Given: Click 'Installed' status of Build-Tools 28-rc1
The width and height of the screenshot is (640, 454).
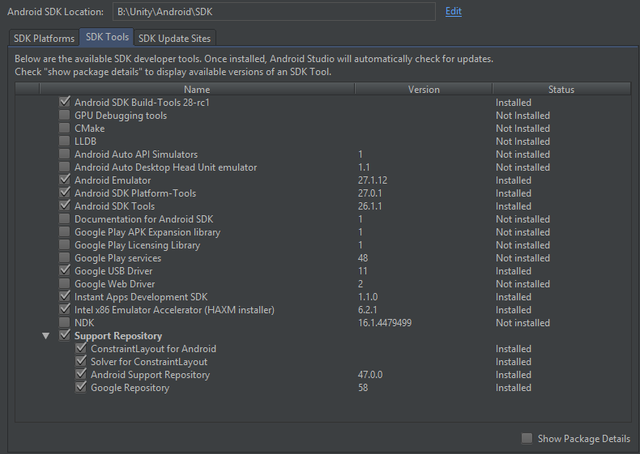Looking at the screenshot, I should point(513,102).
